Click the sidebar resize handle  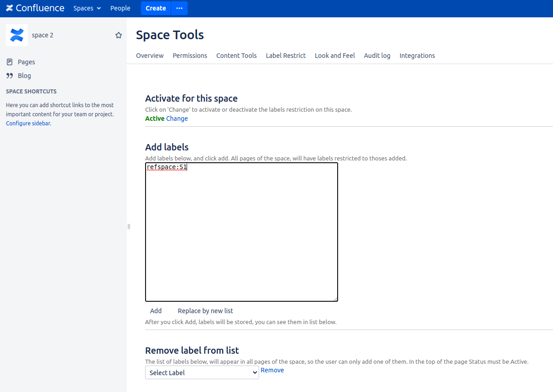(x=129, y=227)
